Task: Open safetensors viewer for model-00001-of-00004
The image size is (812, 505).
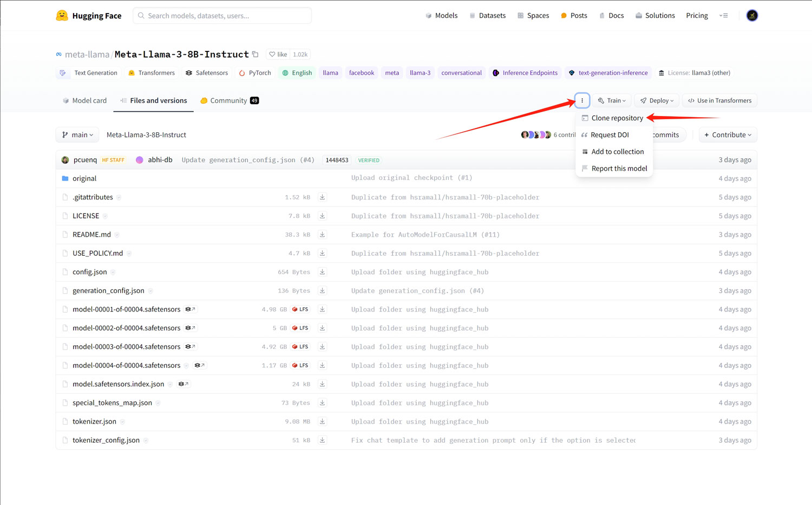Action: pyautogui.click(x=190, y=309)
